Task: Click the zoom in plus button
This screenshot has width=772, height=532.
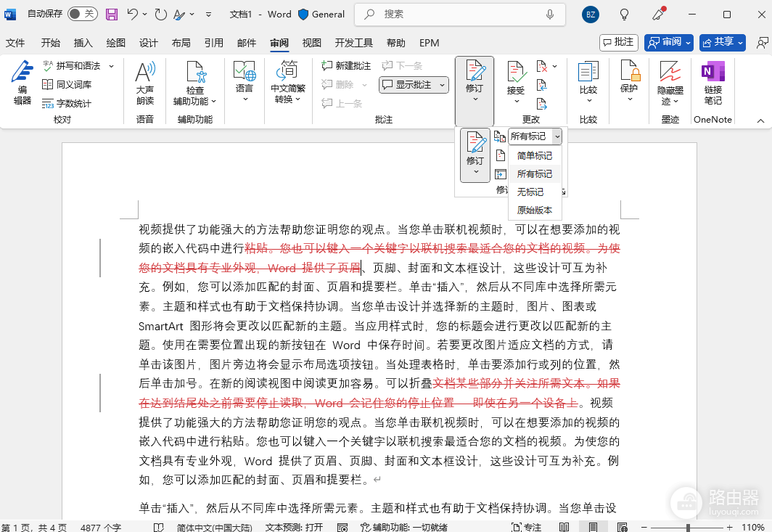Action: pos(729,528)
